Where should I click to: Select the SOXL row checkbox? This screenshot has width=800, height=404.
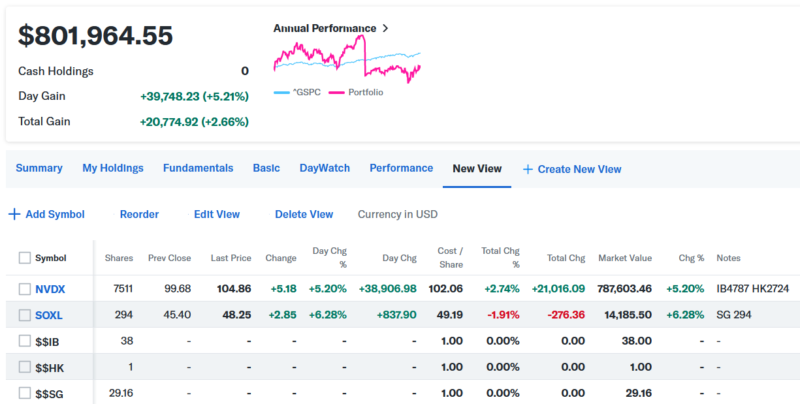25,315
